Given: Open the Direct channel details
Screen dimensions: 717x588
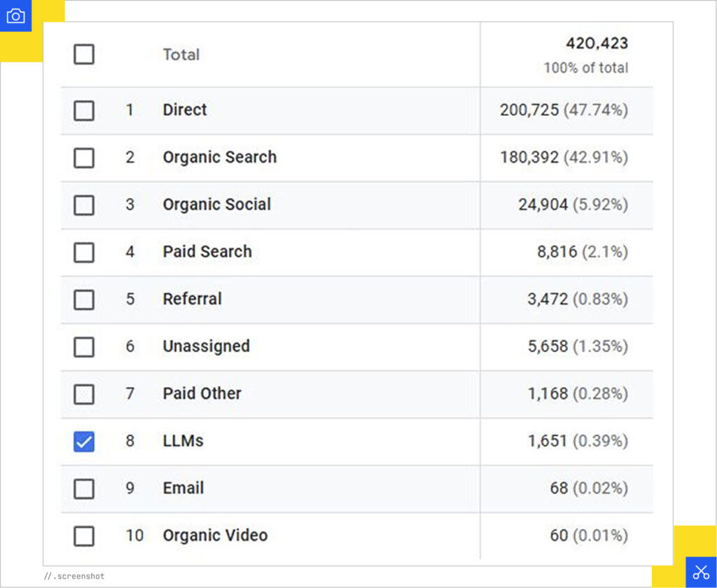Looking at the screenshot, I should [184, 110].
